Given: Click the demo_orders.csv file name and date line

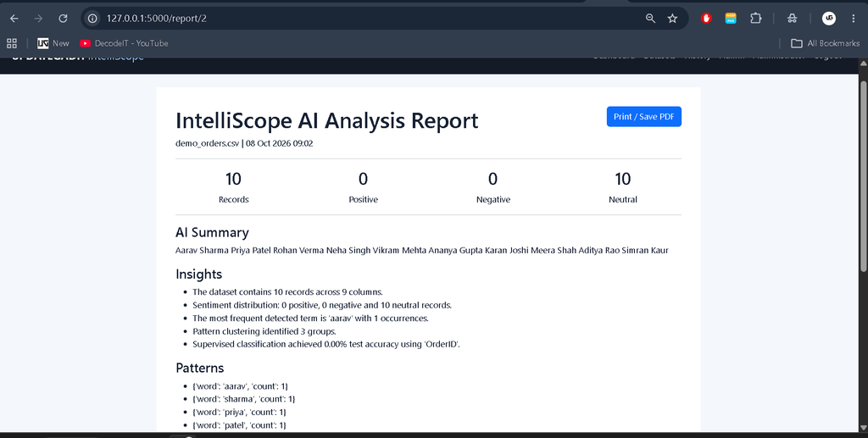Looking at the screenshot, I should pos(244,143).
